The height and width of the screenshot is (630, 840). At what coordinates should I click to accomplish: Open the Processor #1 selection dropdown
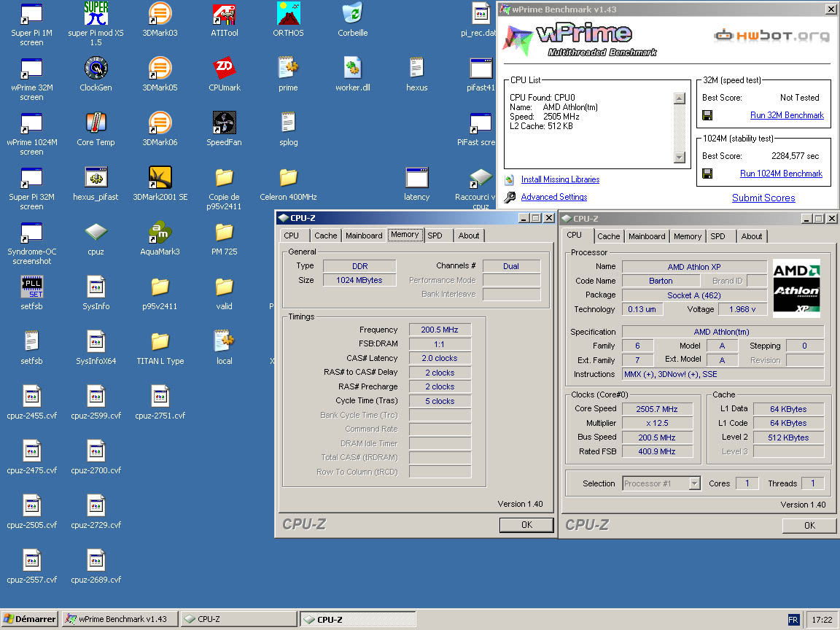click(694, 483)
